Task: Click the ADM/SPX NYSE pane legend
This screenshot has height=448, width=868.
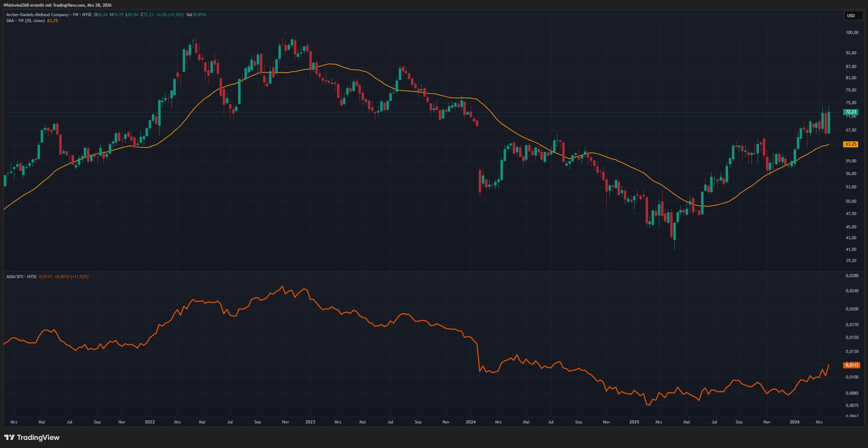Action: pos(21,277)
